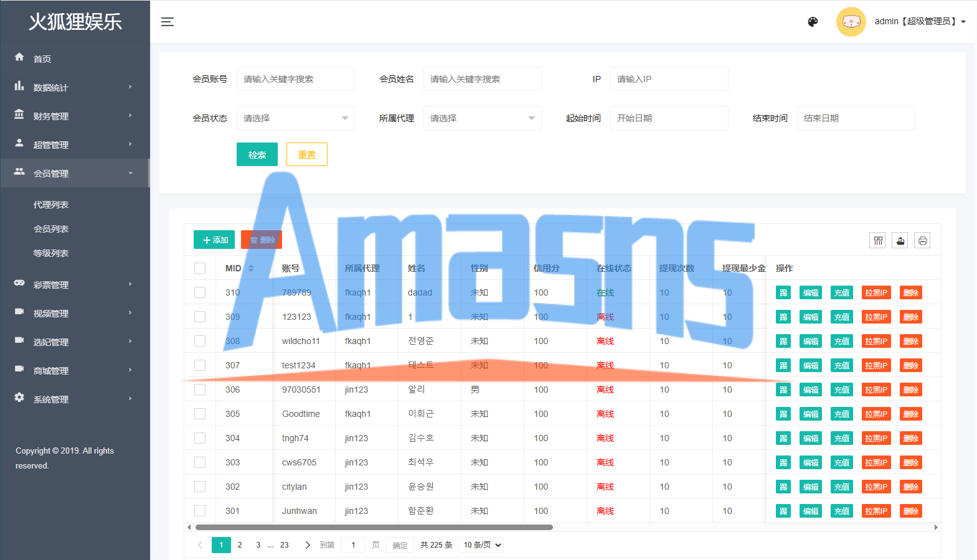This screenshot has height=560, width=977.
Task: Click the home icon beside 首页
Action: pyautogui.click(x=19, y=57)
